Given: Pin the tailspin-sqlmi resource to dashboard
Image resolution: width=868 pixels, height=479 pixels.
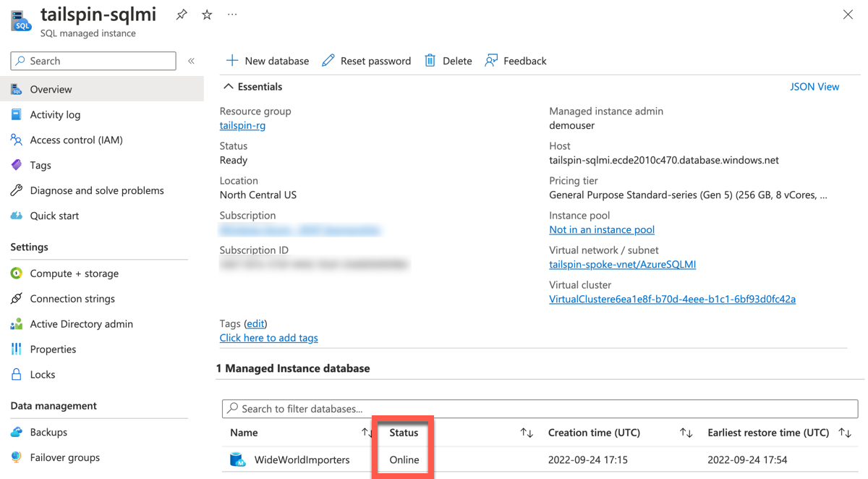Looking at the screenshot, I should click(x=182, y=14).
